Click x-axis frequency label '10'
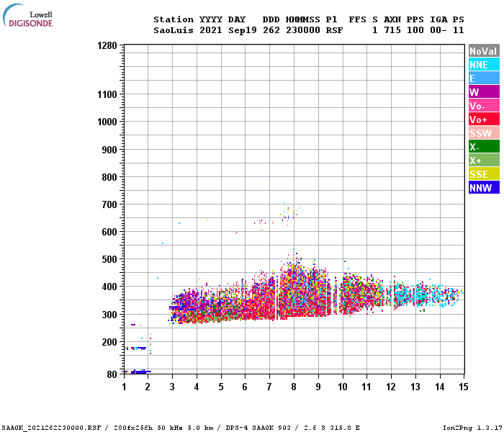The image size is (504, 432). click(343, 387)
